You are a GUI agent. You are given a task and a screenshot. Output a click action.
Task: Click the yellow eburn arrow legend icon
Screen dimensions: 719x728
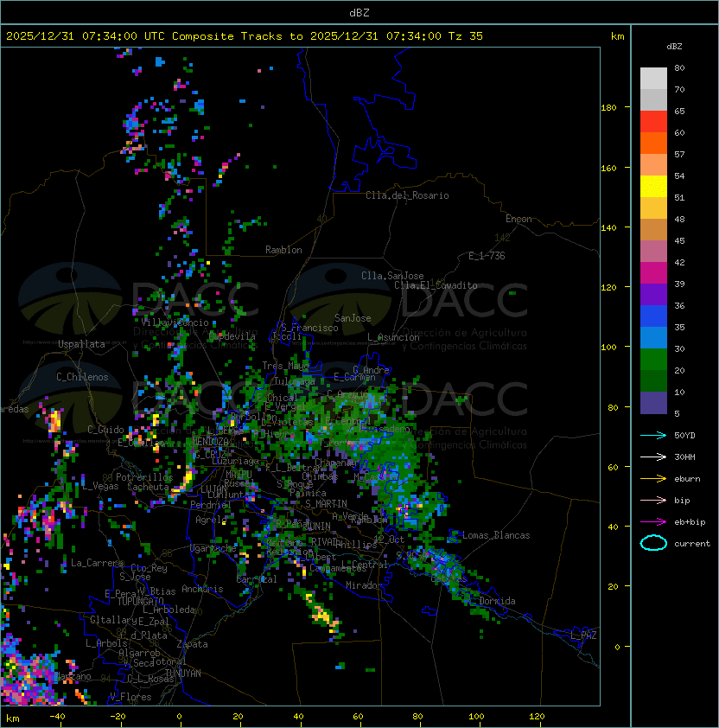(653, 479)
